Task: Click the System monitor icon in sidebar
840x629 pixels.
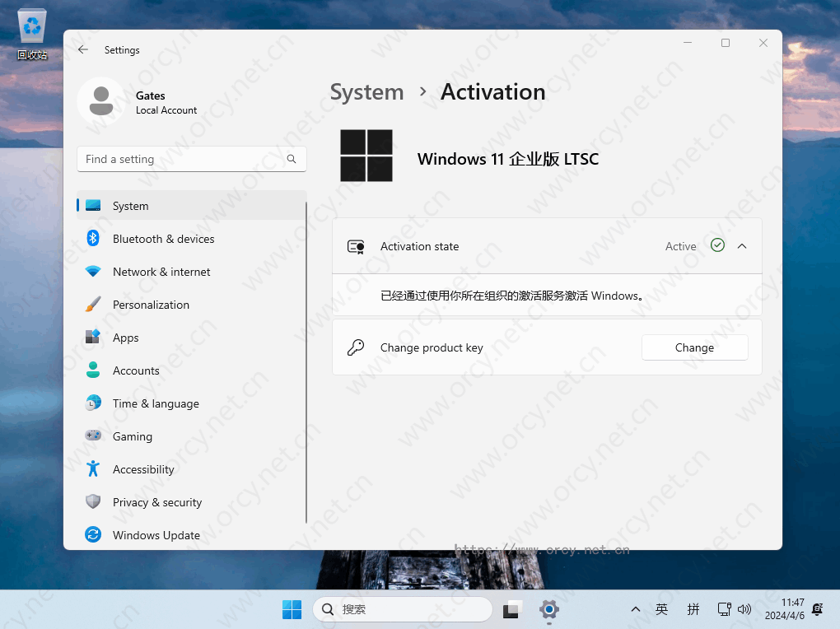Action: click(x=93, y=206)
